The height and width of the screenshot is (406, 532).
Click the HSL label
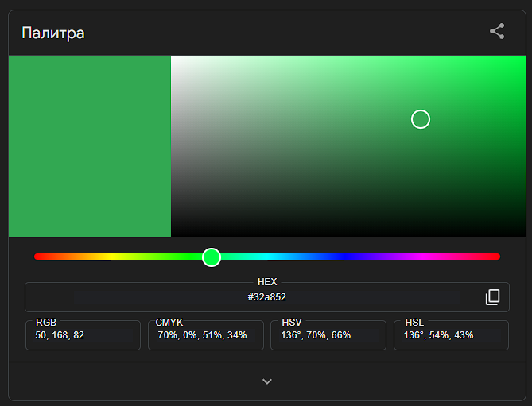414,323
